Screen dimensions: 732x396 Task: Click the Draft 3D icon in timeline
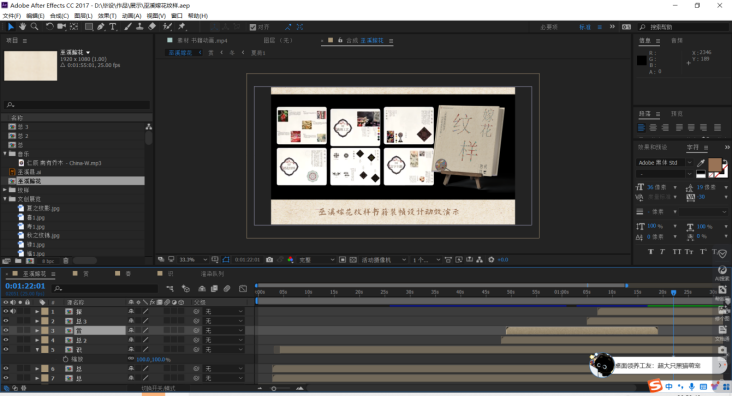[186, 289]
